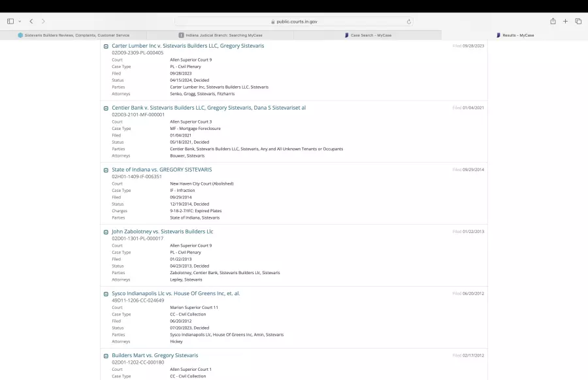Collapse the Carter Lumber Inc case entry

click(x=106, y=46)
